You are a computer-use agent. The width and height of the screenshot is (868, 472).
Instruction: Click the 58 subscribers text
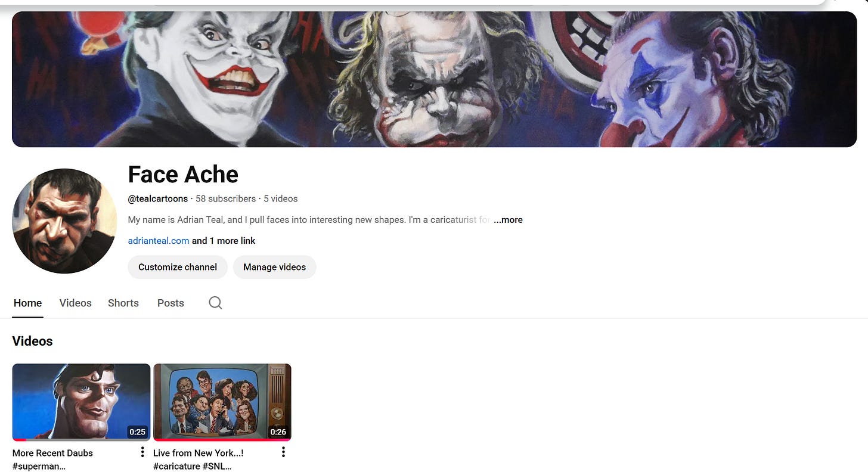225,199
